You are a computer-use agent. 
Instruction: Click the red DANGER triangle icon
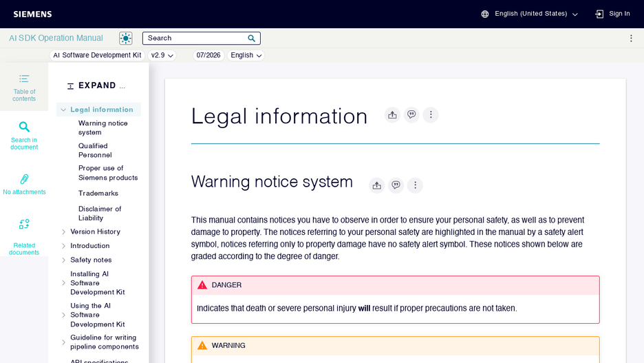202,285
